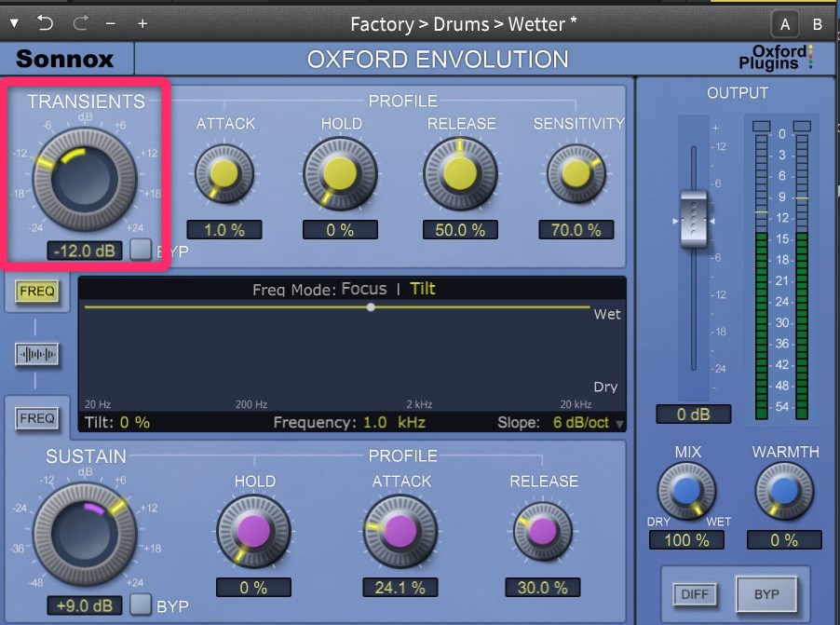
Task: Enable the Transients BYP checkbox
Action: point(140,250)
